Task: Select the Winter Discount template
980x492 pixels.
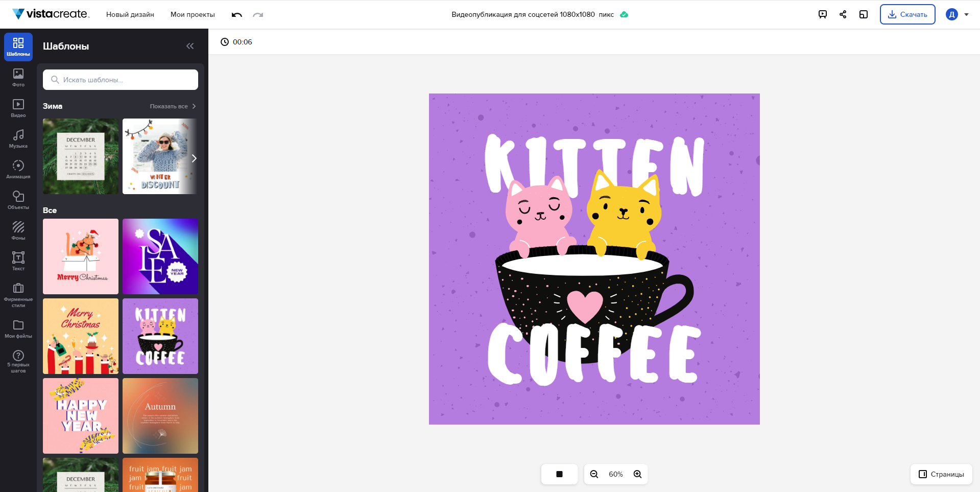Action: coord(159,156)
